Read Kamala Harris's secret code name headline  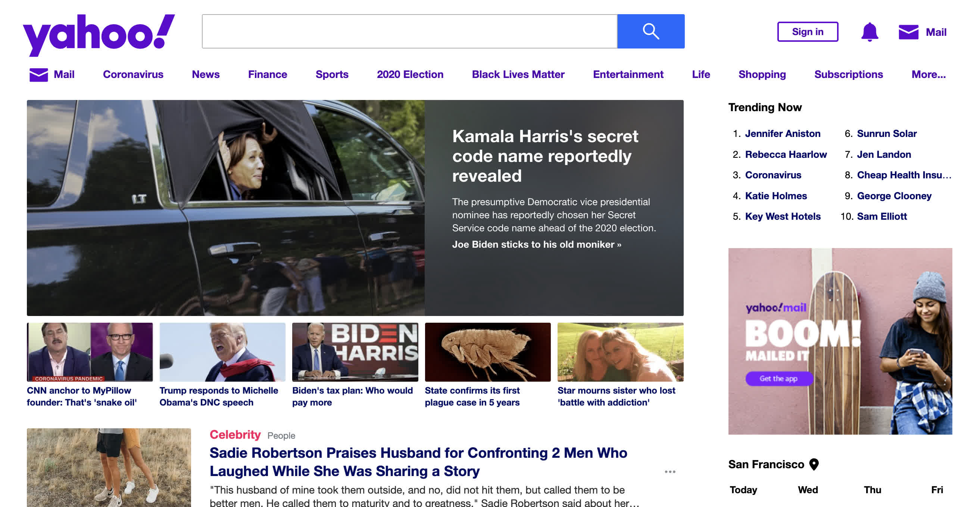tap(545, 156)
